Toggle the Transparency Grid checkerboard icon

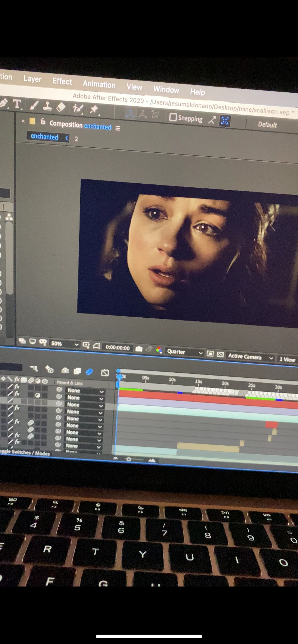[220, 354]
